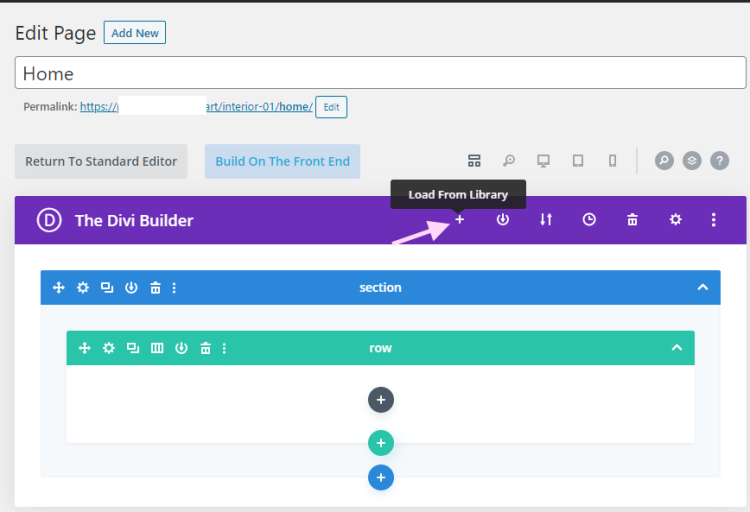
Task: Add new row with green plus button
Action: tap(381, 443)
